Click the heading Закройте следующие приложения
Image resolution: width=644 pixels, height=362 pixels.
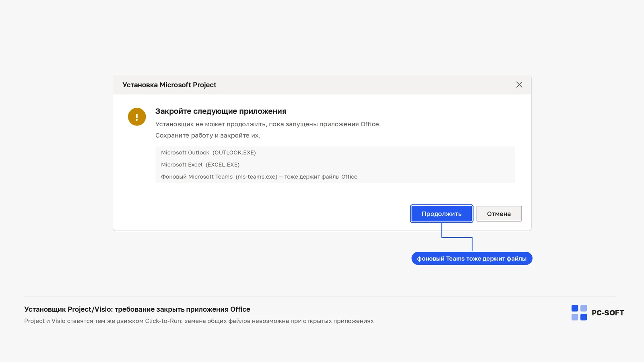[x=221, y=111]
